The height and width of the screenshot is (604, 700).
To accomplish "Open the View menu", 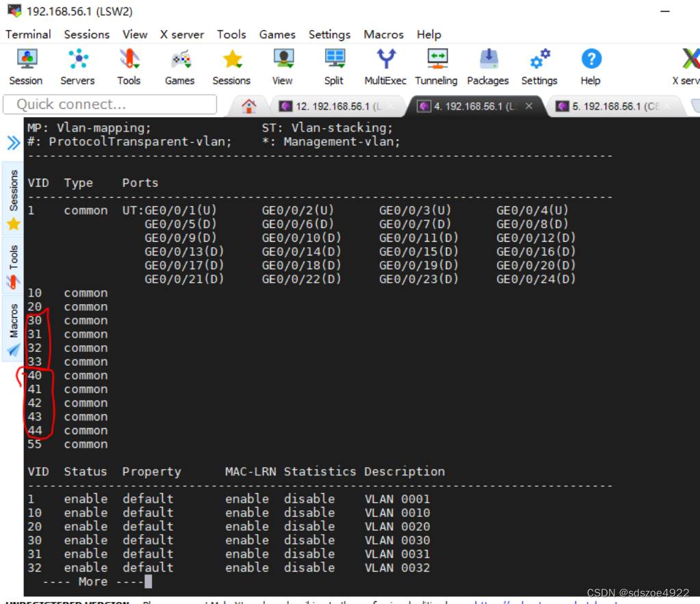I will point(135,34).
